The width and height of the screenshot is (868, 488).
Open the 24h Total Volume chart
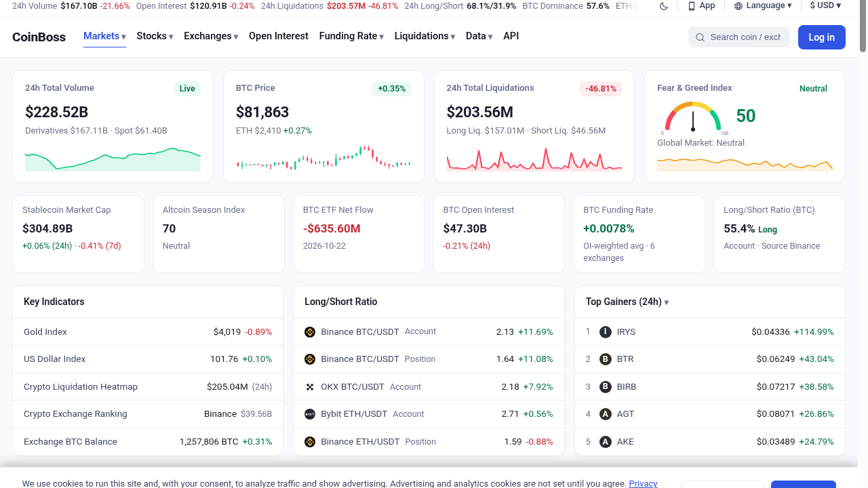[113, 159]
